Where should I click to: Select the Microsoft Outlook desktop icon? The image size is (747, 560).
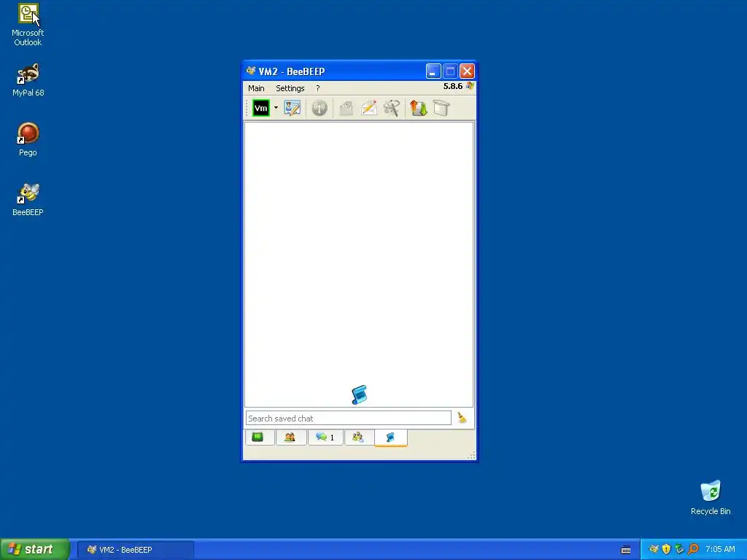(28, 26)
